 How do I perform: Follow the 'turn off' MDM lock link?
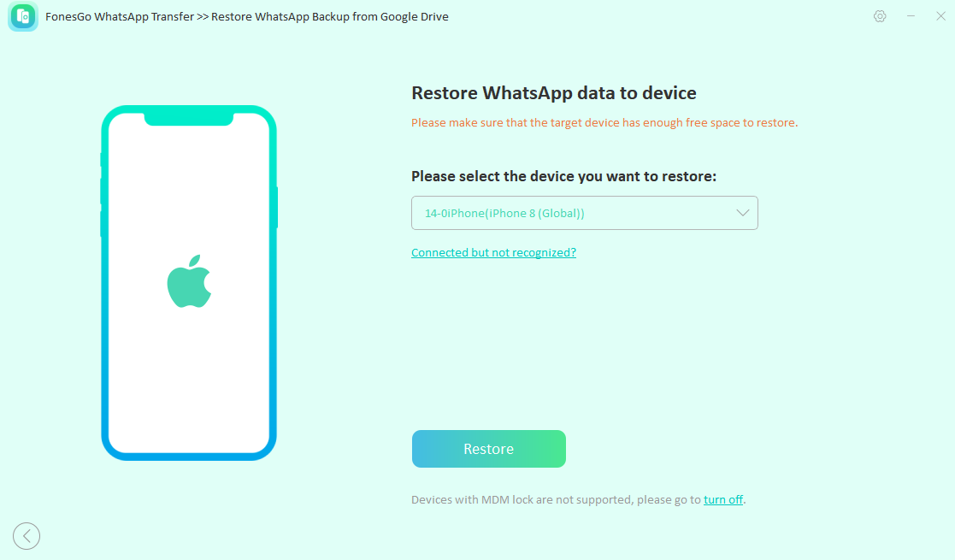tap(723, 499)
